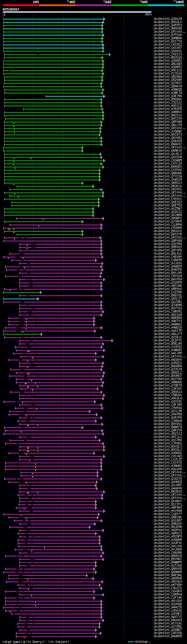The height and width of the screenshot is (644, 187).
Task: Select hit UniRef100_Q5Z984
Action: 168,77
